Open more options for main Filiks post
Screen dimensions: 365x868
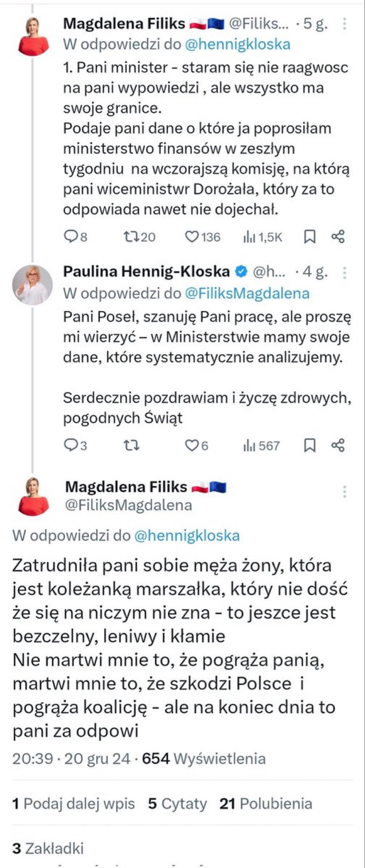click(x=345, y=492)
